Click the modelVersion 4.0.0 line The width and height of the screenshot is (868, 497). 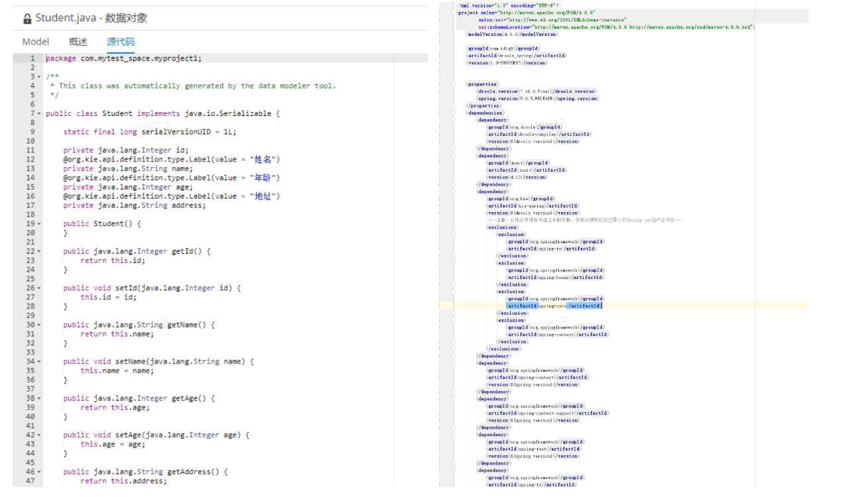(x=512, y=34)
